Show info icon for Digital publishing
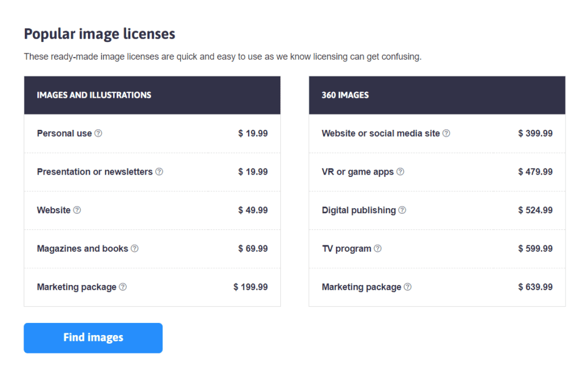This screenshot has height=377, width=588. click(402, 210)
